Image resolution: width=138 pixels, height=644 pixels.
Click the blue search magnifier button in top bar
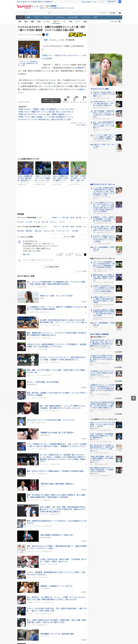(x=120, y=2)
